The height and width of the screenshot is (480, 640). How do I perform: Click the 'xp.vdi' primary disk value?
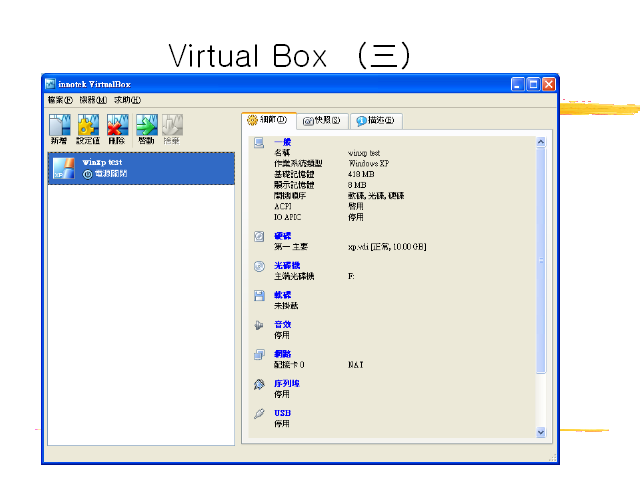[387, 247]
